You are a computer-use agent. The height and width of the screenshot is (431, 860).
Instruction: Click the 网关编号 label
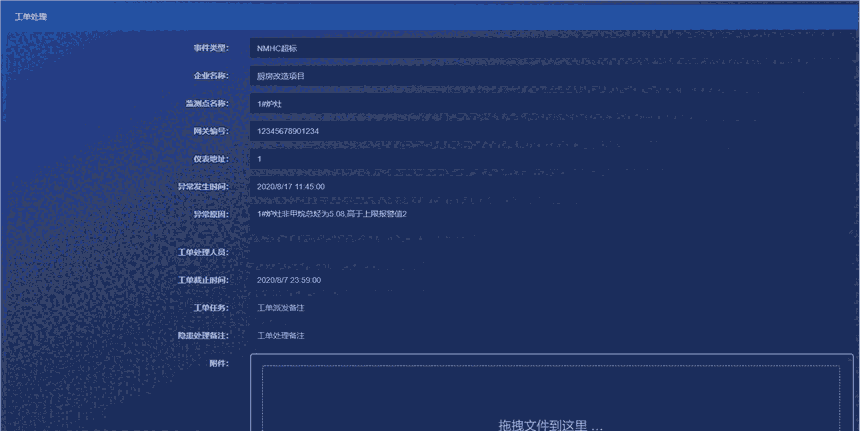tap(211, 131)
